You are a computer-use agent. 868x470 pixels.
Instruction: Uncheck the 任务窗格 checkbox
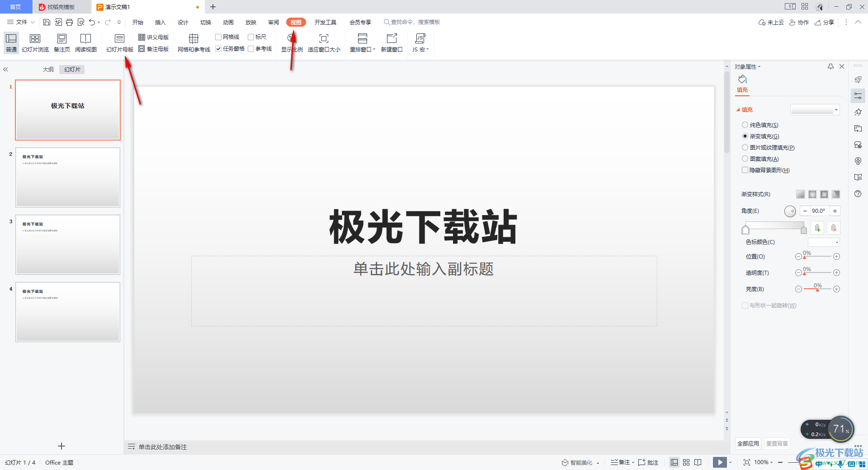pyautogui.click(x=218, y=49)
